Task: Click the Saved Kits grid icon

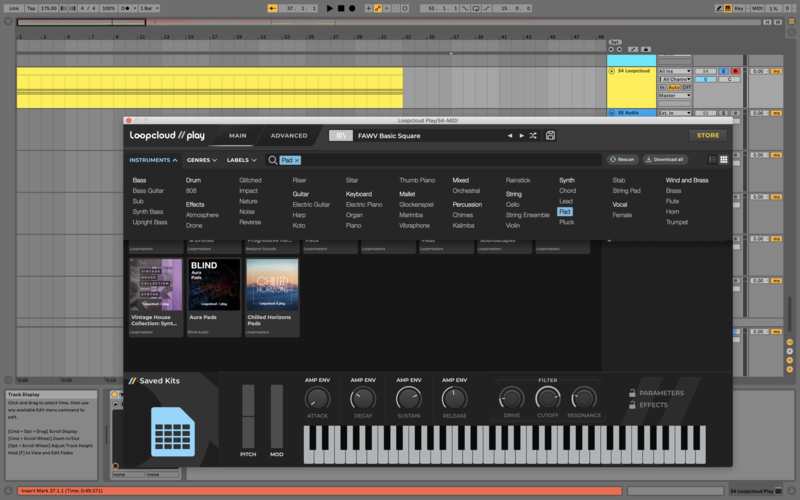Action: (x=171, y=431)
